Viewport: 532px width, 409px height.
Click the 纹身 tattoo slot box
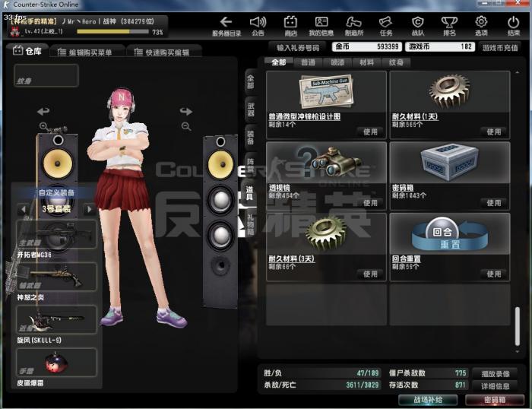[x=46, y=75]
